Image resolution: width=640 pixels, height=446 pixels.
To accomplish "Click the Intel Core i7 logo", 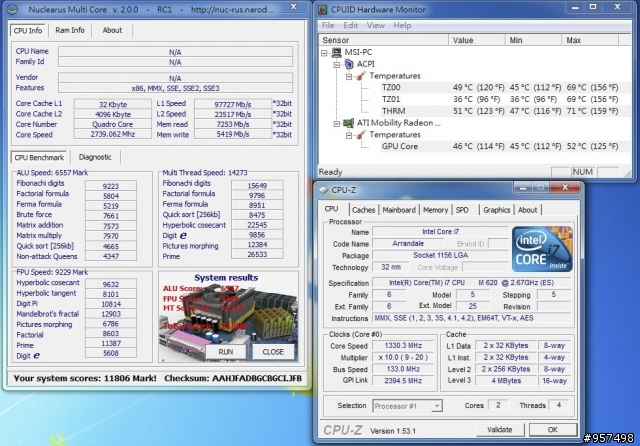I will click(x=542, y=249).
